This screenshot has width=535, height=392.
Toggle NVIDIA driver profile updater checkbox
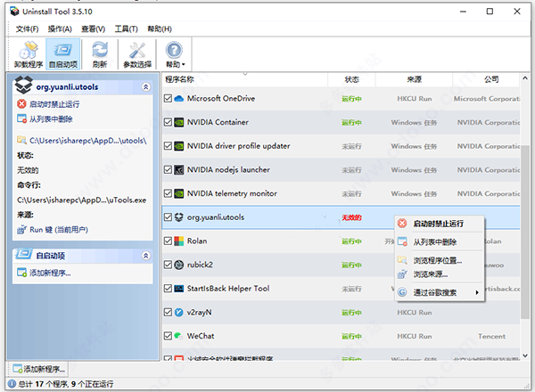coord(168,146)
